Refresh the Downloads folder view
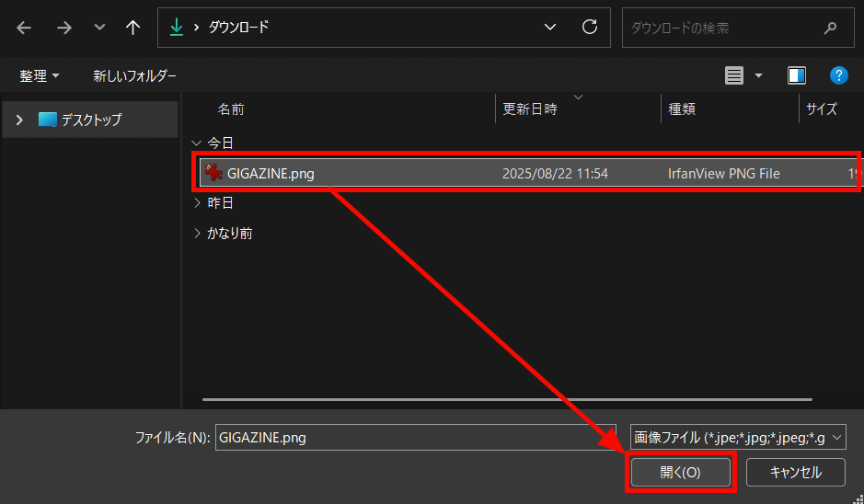The image size is (864, 504). (x=590, y=28)
